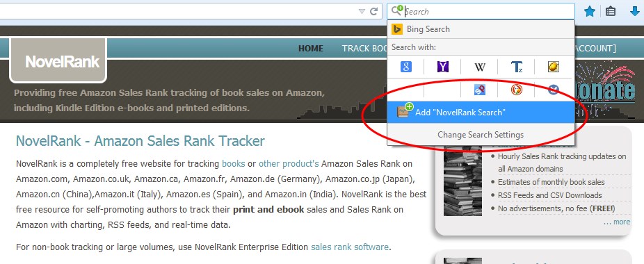
Task: Open the search engine magnifier dropdown
Action: 396,10
